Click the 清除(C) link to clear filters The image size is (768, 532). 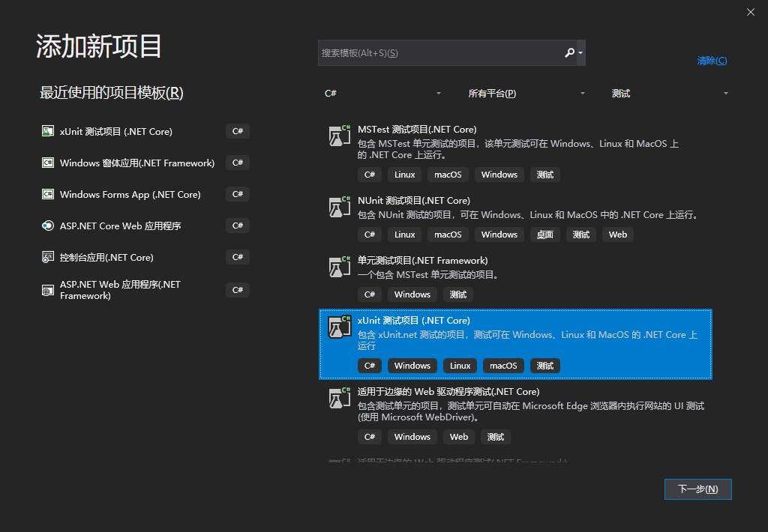tap(712, 61)
